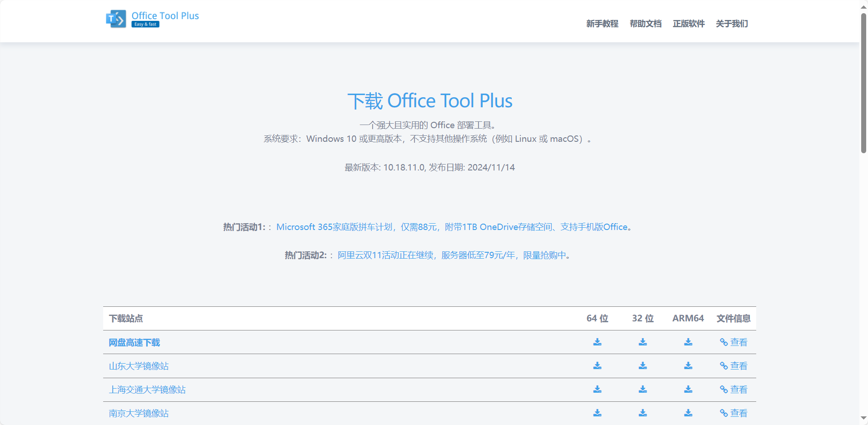Click the 下载站点 column header
Viewport: 868px width, 425px height.
pyautogui.click(x=126, y=319)
